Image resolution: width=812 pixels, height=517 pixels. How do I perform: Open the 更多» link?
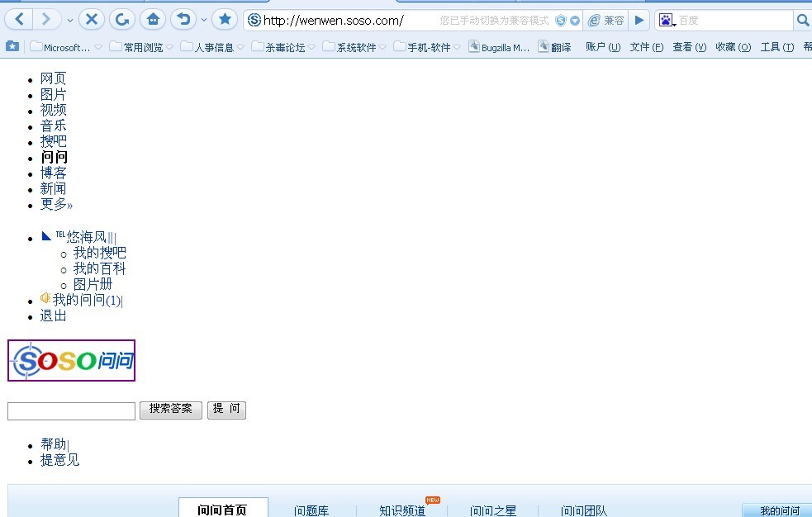56,204
